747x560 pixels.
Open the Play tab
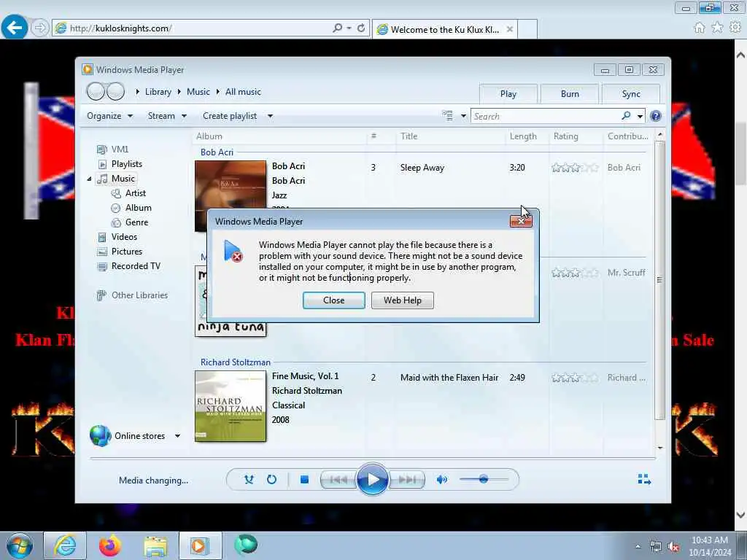(508, 94)
